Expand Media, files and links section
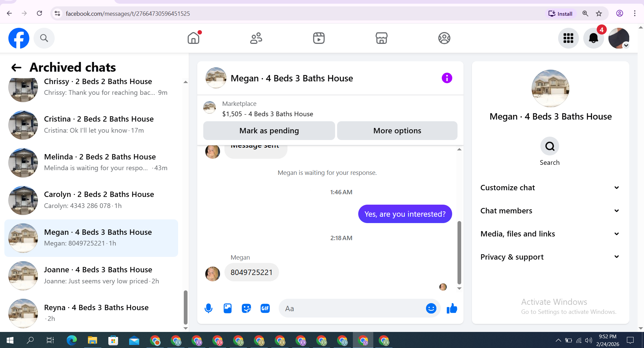 (550, 234)
